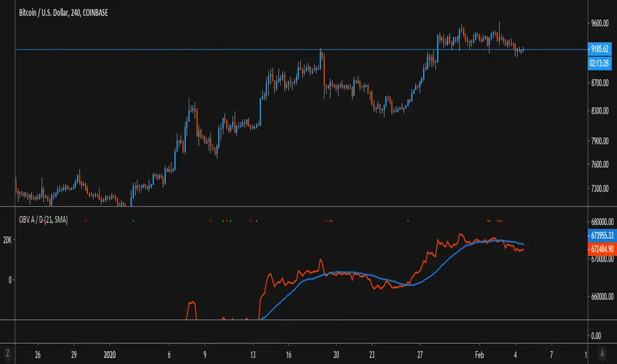Click the orange 672484.90 OBV value label
This screenshot has height=364, width=617.
point(602,249)
